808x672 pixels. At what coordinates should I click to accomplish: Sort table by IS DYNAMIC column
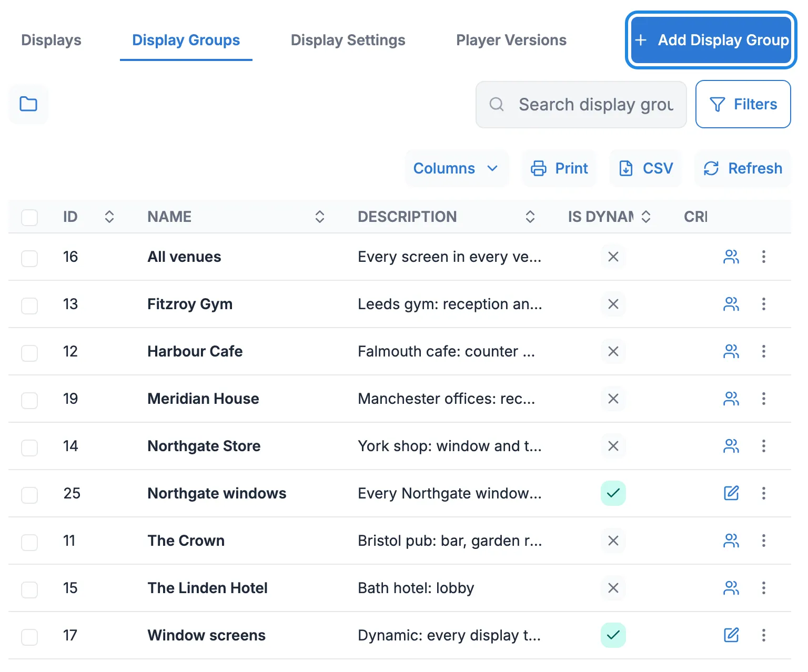(x=646, y=217)
